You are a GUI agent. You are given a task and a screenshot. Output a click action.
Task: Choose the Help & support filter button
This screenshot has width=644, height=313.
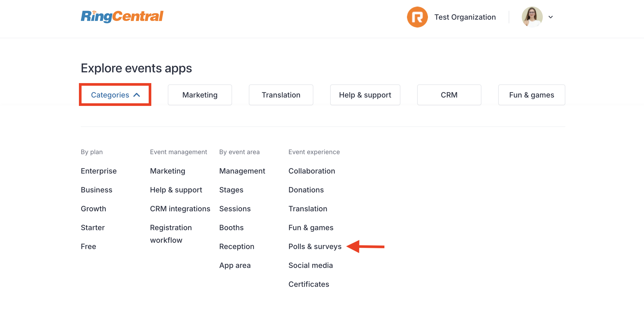pyautogui.click(x=365, y=95)
